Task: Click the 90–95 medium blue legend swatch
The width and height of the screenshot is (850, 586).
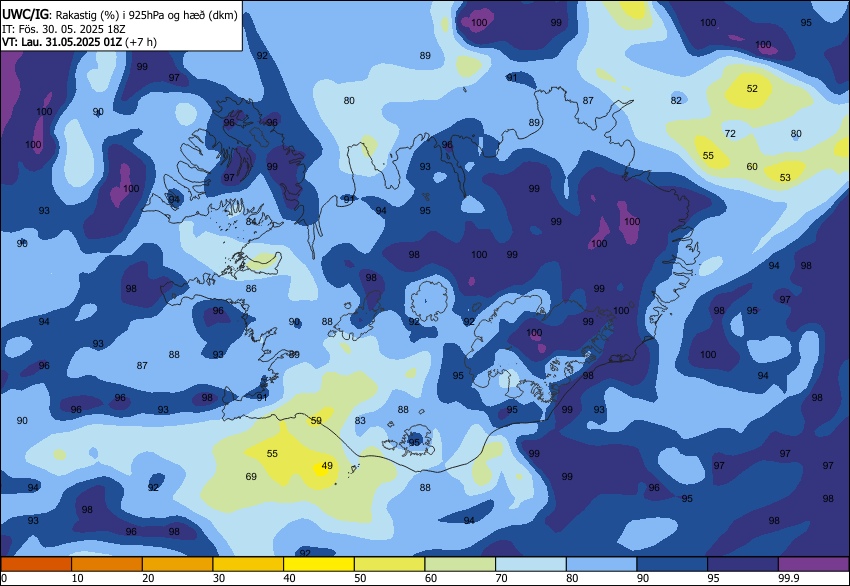Action: pos(672,564)
